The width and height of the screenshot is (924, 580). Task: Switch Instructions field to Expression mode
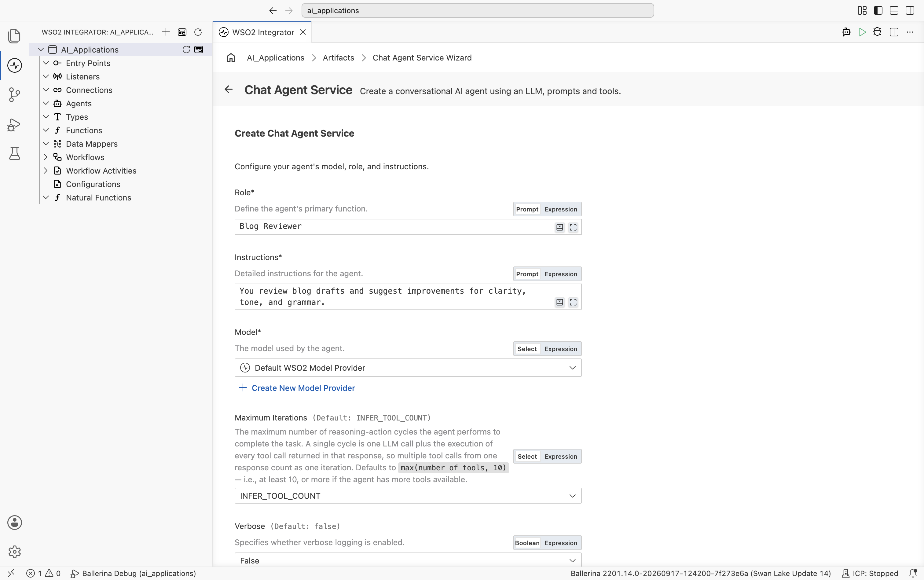coord(560,274)
